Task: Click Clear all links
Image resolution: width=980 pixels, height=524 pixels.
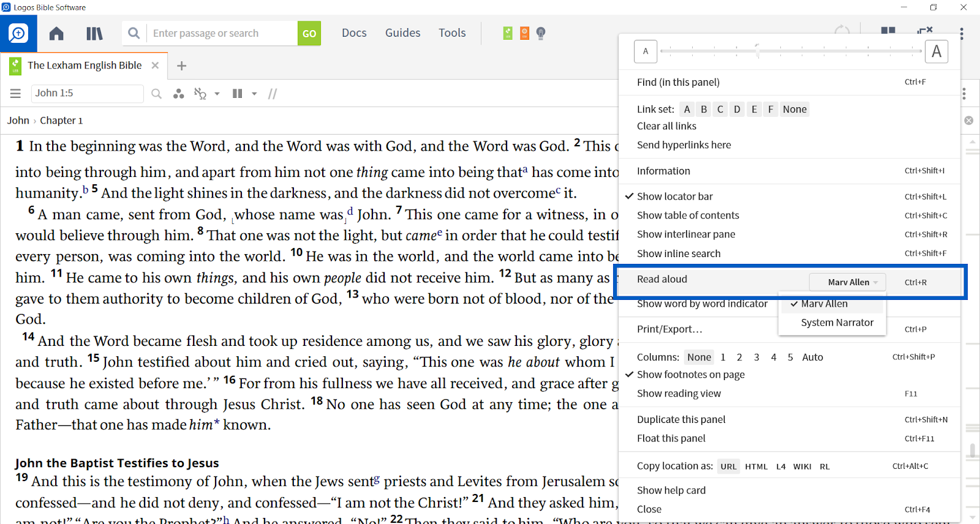Action: (666, 126)
